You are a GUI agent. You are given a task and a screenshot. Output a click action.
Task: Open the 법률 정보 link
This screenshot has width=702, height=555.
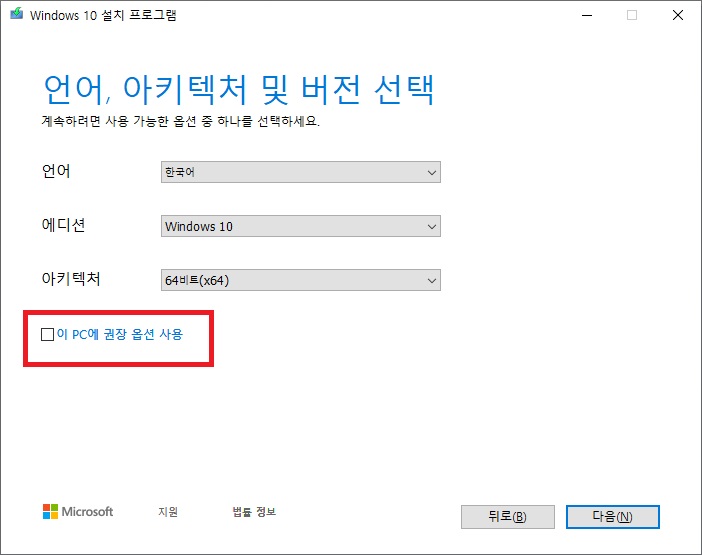[x=254, y=512]
